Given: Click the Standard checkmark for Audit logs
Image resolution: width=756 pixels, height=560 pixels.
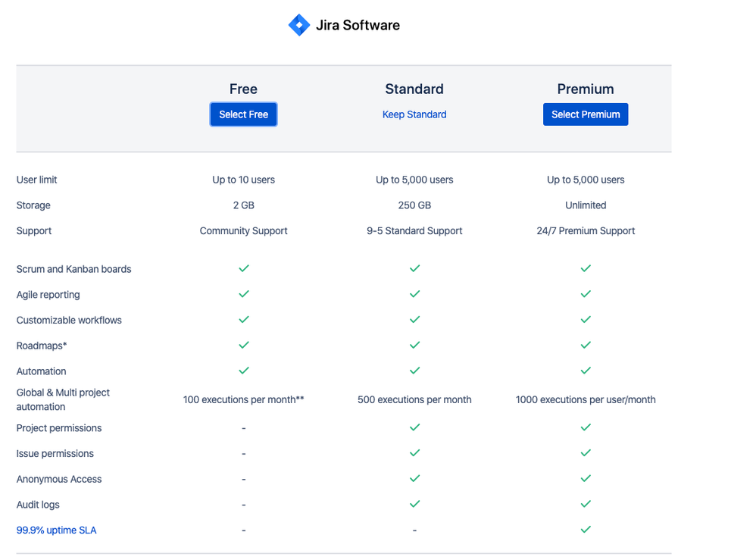Looking at the screenshot, I should (x=414, y=504).
